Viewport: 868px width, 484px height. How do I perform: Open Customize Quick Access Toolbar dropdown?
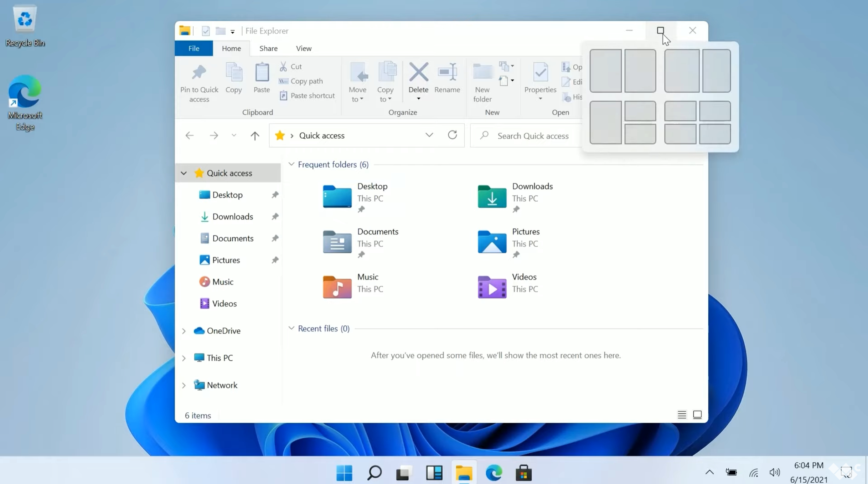pyautogui.click(x=232, y=32)
